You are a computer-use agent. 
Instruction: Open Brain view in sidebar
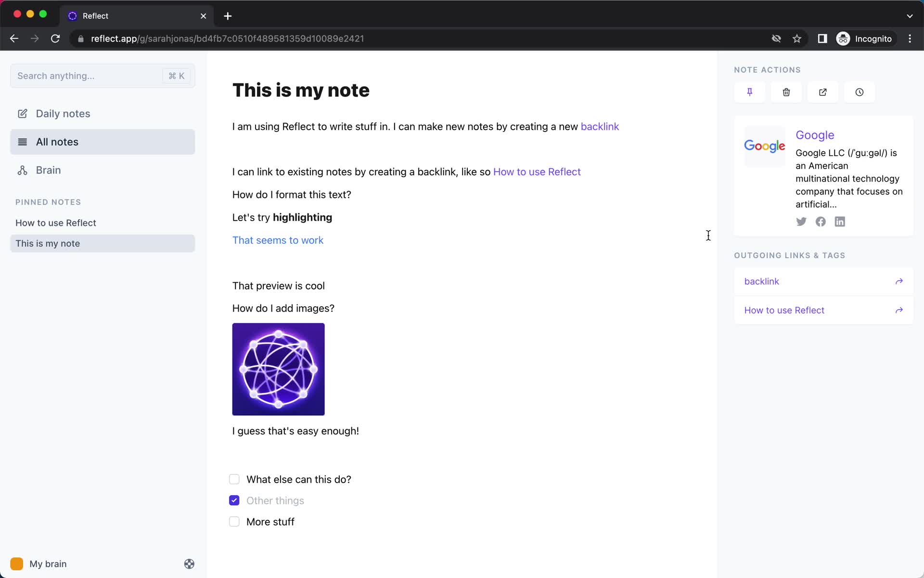coord(103,170)
